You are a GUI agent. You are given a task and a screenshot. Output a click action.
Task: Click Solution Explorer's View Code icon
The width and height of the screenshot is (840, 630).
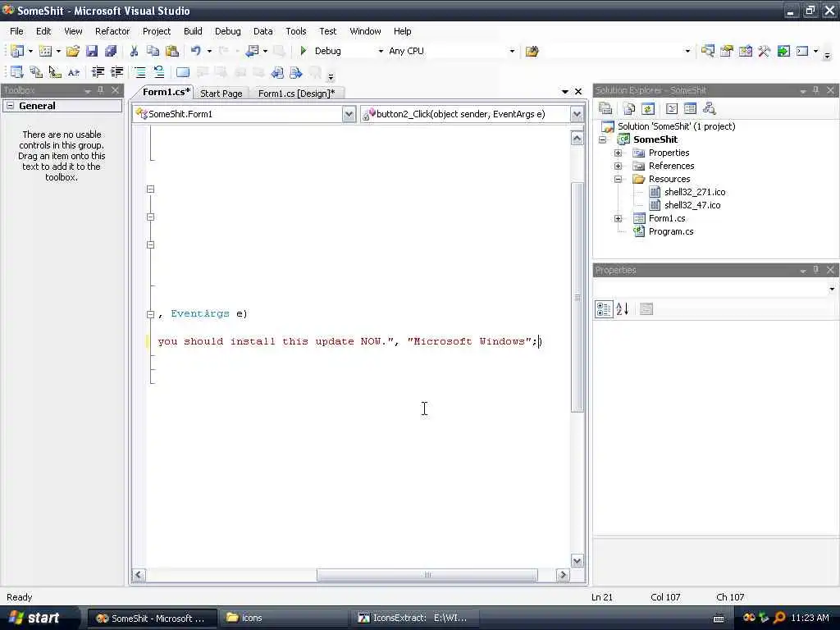click(x=671, y=109)
